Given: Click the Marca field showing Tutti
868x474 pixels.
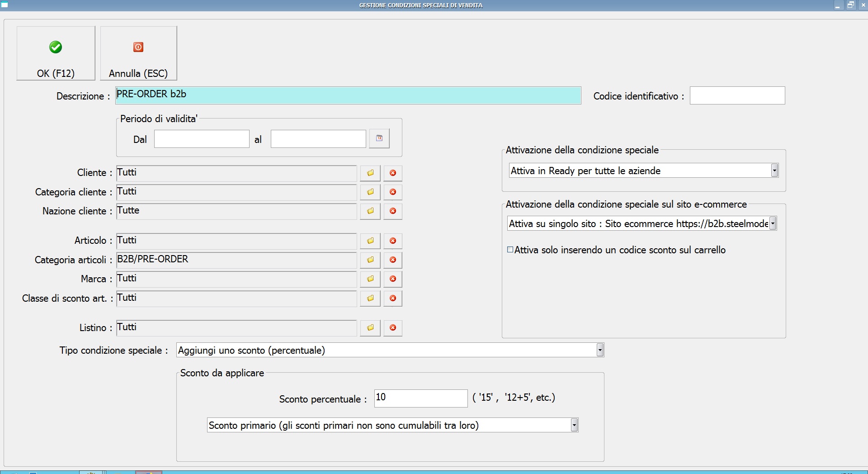Looking at the screenshot, I should [x=236, y=279].
